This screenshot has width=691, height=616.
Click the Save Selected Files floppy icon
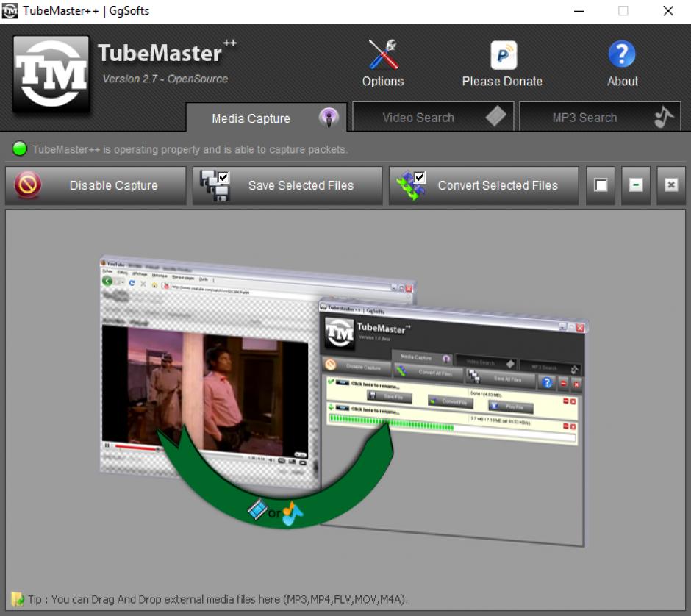click(x=215, y=186)
